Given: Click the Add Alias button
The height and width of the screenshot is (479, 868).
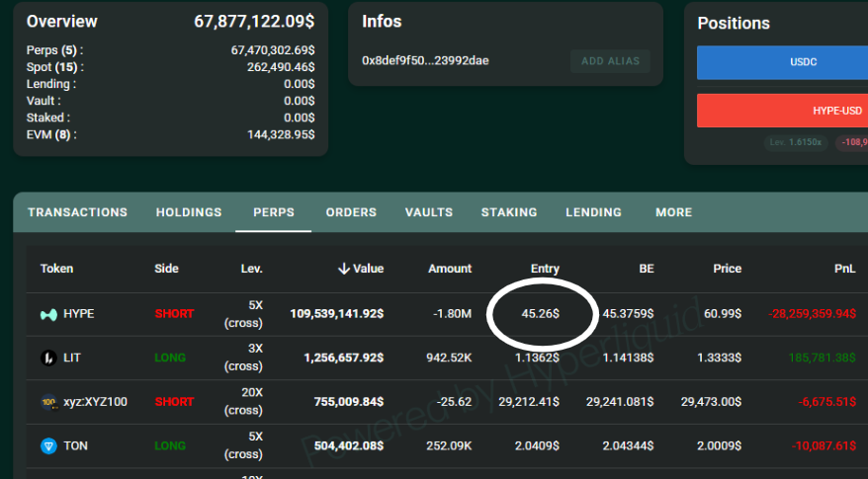Looking at the screenshot, I should coord(610,61).
